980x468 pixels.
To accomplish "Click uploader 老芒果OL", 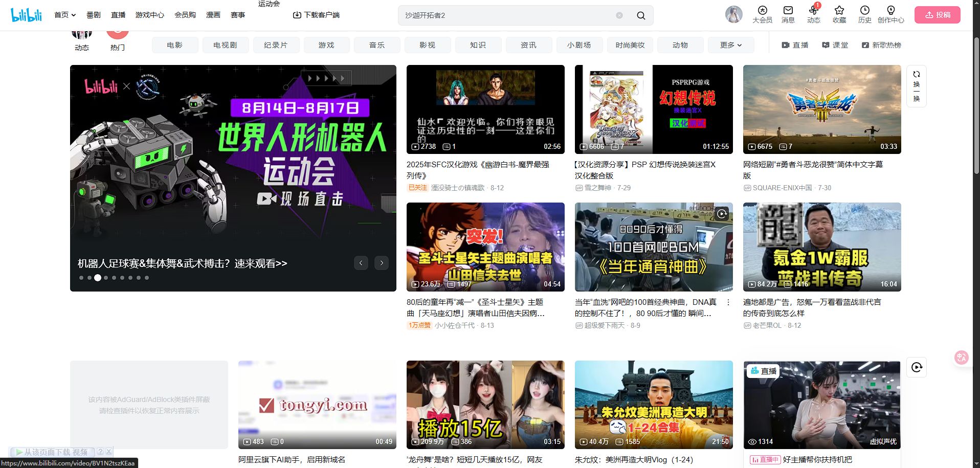I will [767, 325].
